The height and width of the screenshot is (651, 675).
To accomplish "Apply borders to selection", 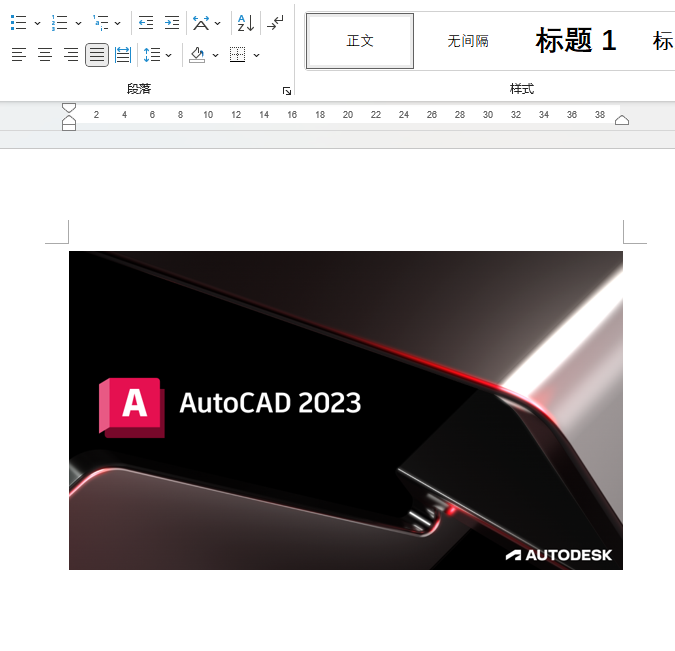I will [x=238, y=55].
